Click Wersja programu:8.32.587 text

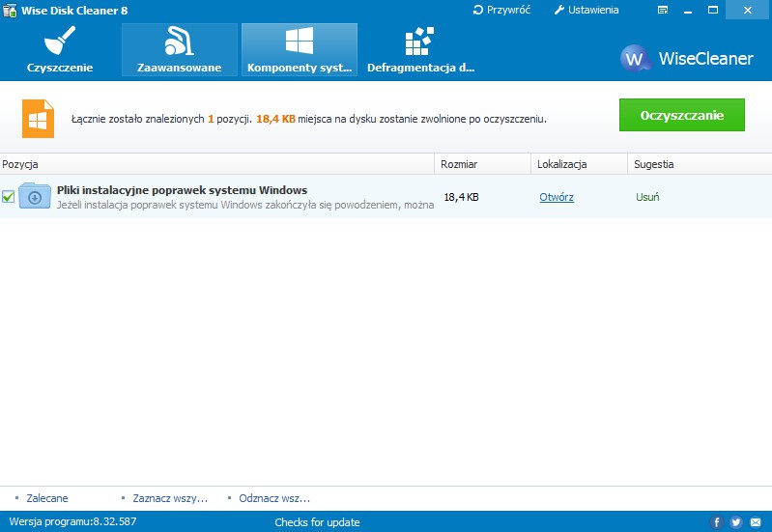click(x=72, y=521)
